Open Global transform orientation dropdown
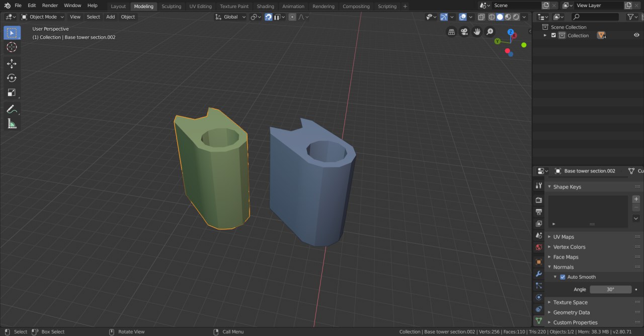The image size is (644, 336). point(230,17)
